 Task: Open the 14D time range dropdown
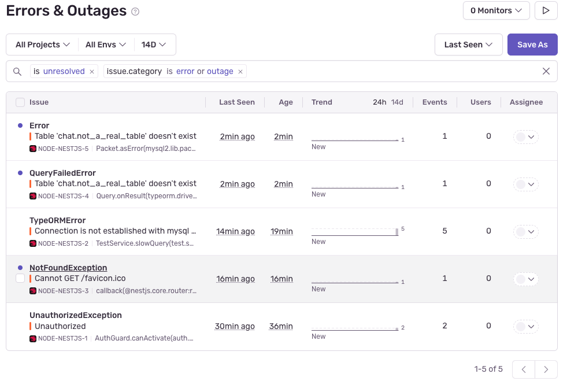tap(154, 45)
